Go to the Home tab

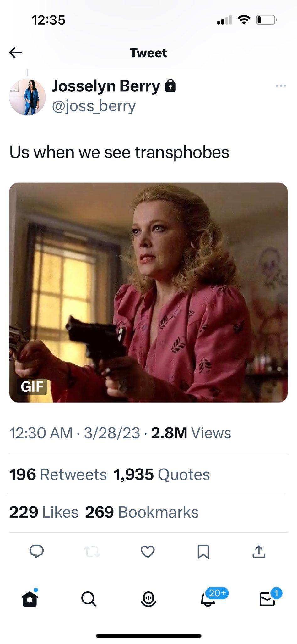[x=30, y=599]
